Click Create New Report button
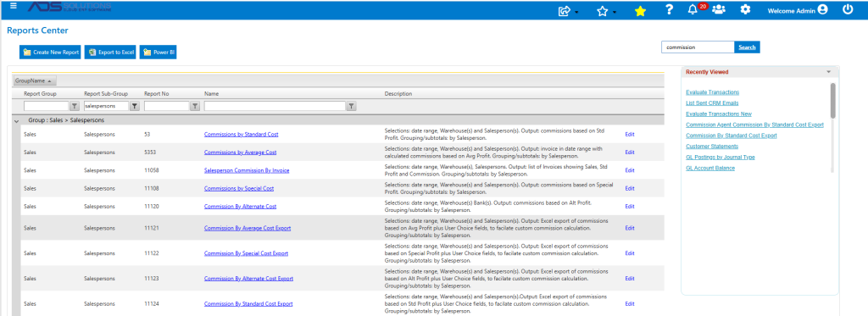868x316 pixels. click(x=50, y=52)
